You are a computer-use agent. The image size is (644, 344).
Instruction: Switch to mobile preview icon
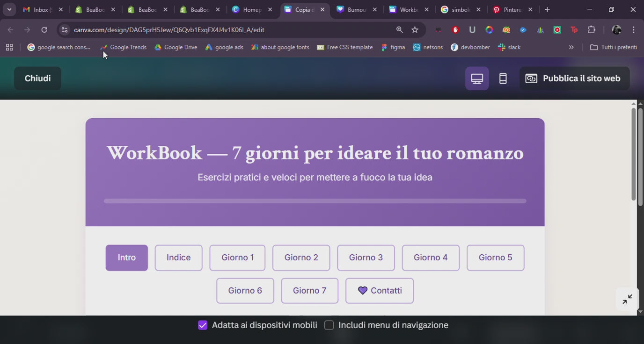click(503, 78)
